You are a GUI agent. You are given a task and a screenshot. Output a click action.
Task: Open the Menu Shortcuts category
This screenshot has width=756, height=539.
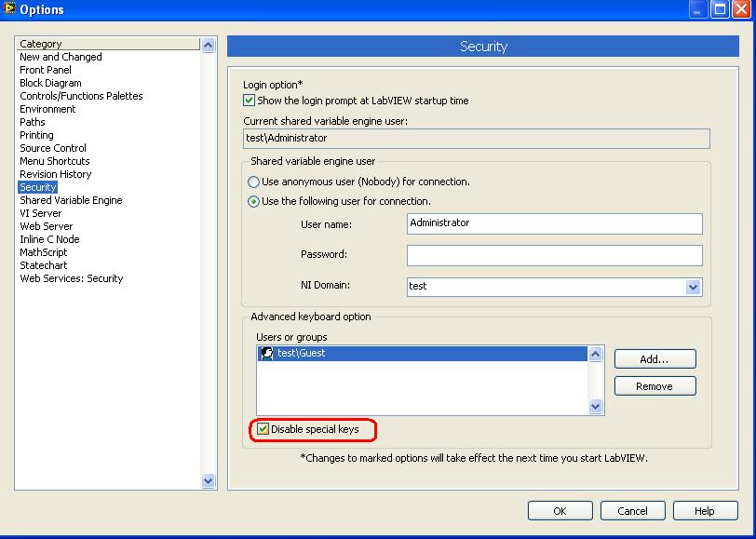click(x=55, y=161)
